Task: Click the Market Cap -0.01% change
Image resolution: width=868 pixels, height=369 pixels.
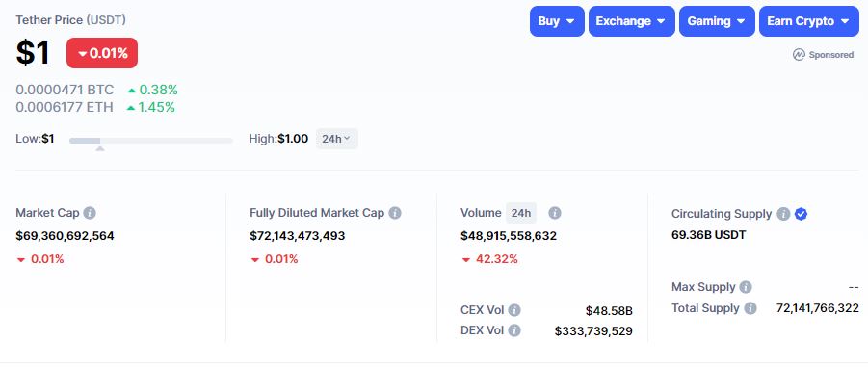Action: point(39,259)
